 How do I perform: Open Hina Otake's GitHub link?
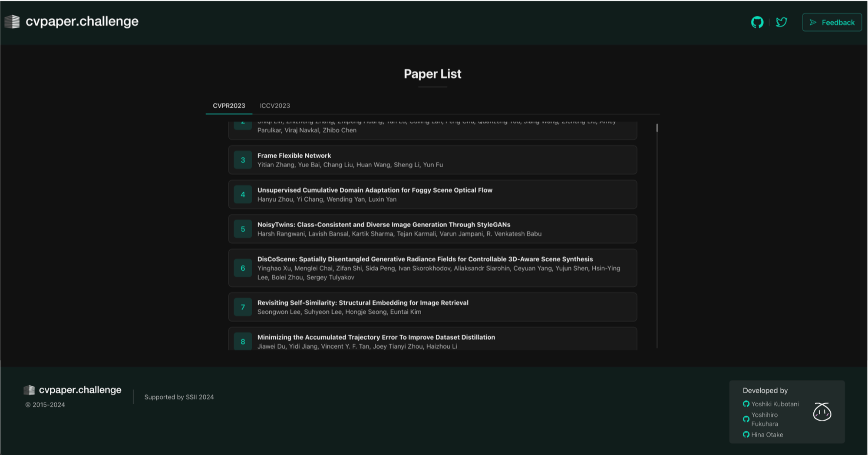click(x=767, y=435)
